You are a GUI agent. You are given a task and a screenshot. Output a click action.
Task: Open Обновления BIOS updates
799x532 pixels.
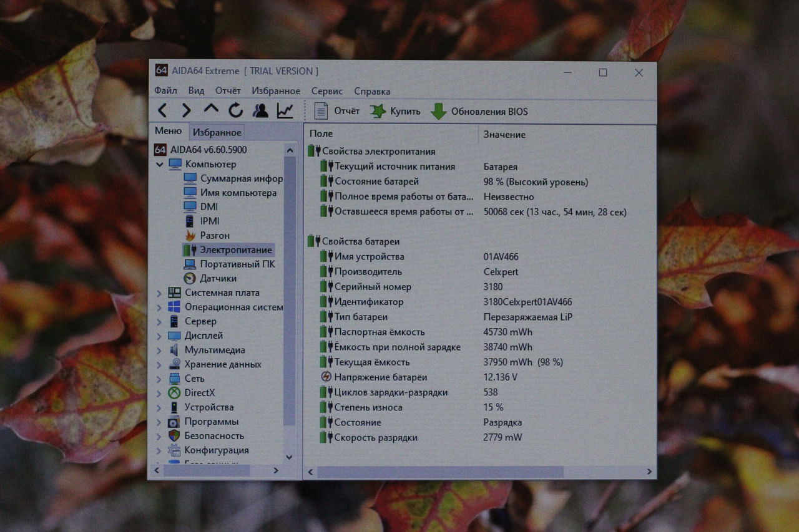click(479, 112)
